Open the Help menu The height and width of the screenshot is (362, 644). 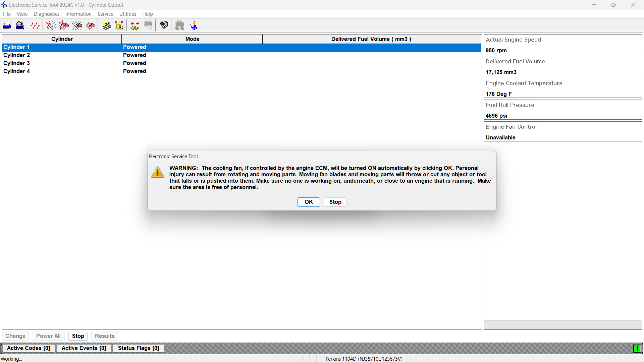coord(148,14)
